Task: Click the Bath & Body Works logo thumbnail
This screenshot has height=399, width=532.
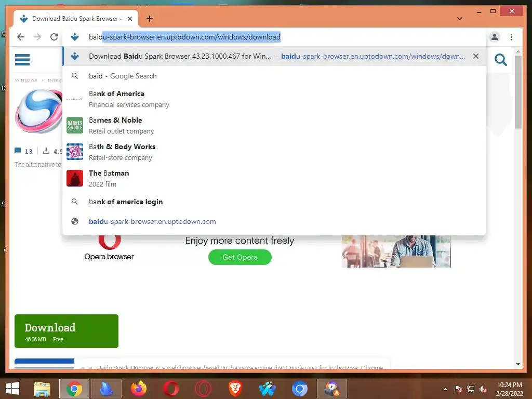Action: [x=75, y=152]
